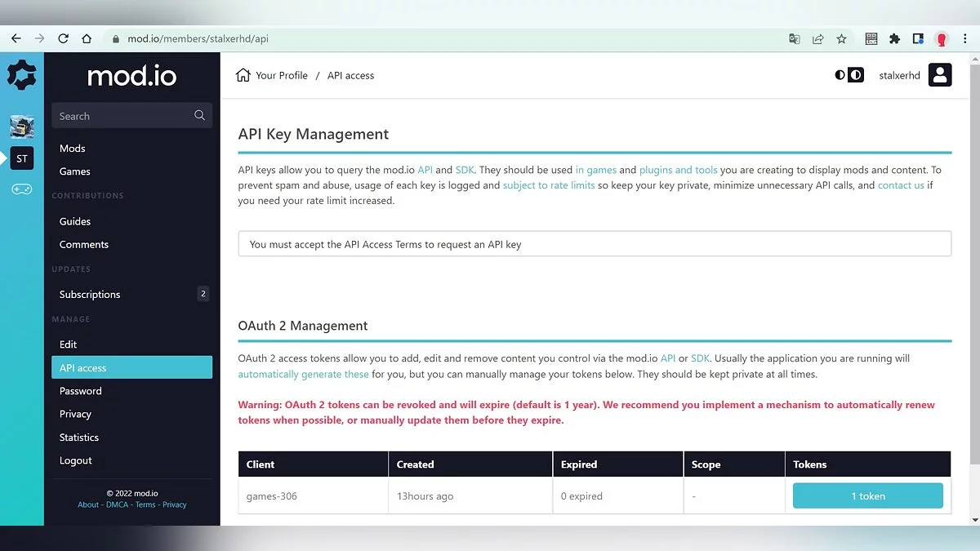Select API access in the sidebar
Viewport: 980px width, 551px height.
click(131, 367)
